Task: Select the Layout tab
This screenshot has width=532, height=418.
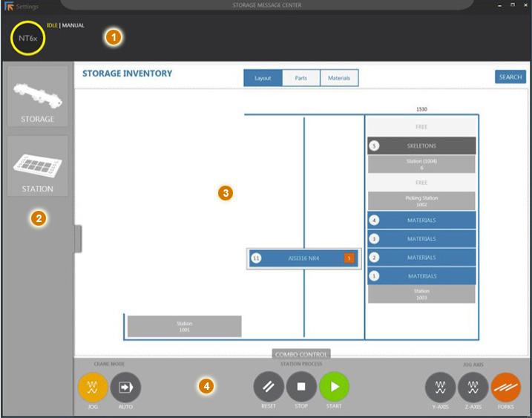Action: click(x=263, y=78)
